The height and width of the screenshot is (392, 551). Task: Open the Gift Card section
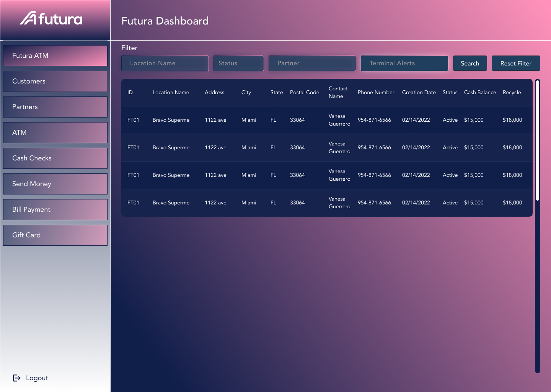[55, 235]
